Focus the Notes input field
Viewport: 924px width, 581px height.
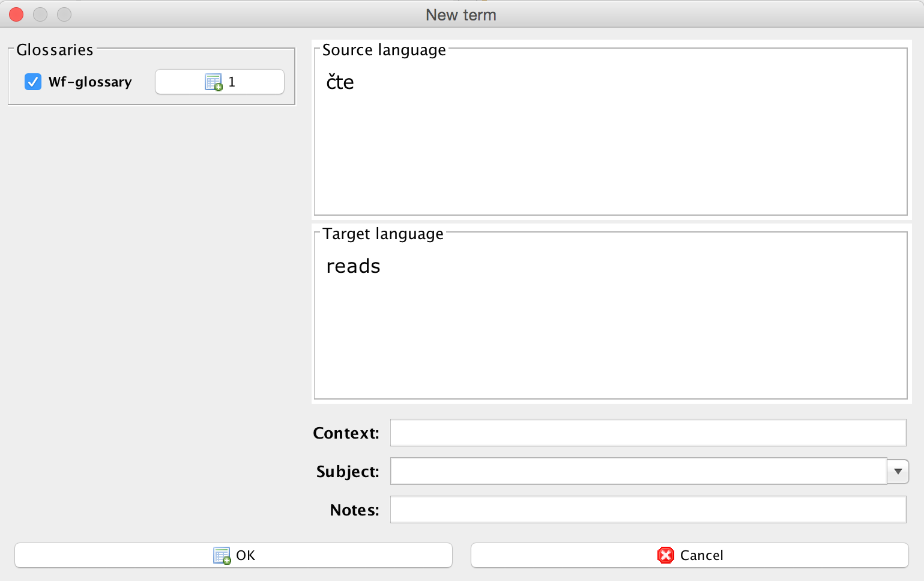[x=648, y=510]
